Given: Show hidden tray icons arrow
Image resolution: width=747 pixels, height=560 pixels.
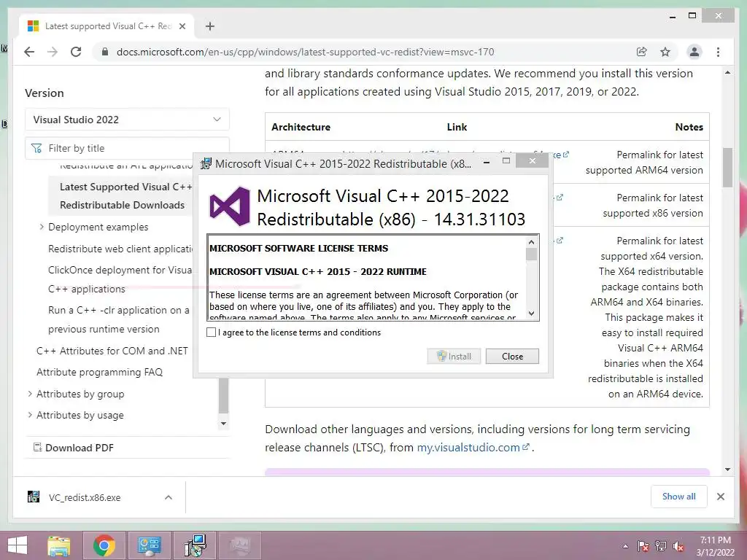Looking at the screenshot, I should coord(625,546).
